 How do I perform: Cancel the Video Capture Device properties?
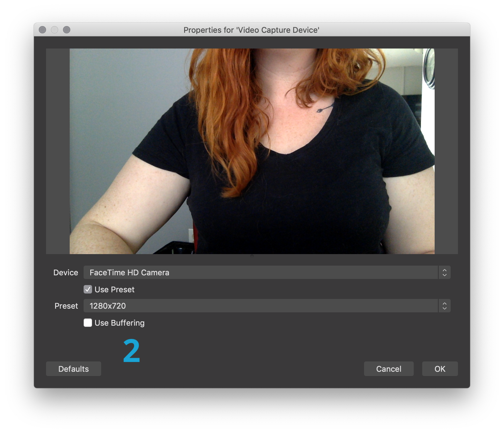click(x=389, y=369)
